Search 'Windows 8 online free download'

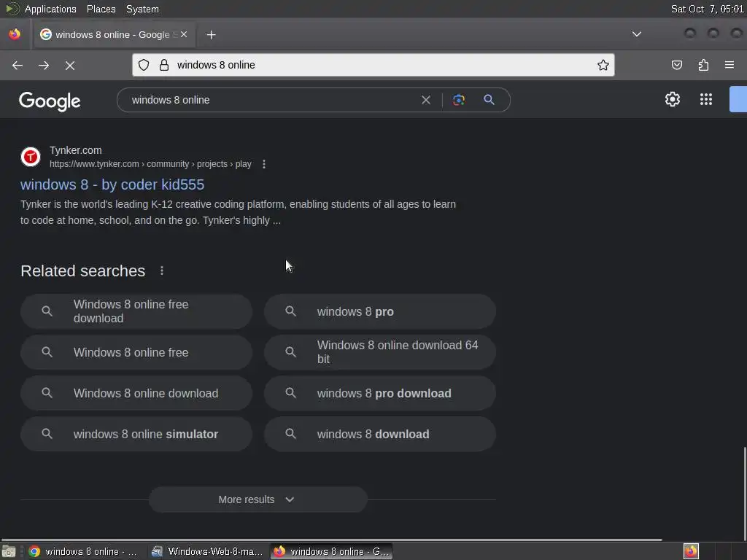click(x=136, y=311)
